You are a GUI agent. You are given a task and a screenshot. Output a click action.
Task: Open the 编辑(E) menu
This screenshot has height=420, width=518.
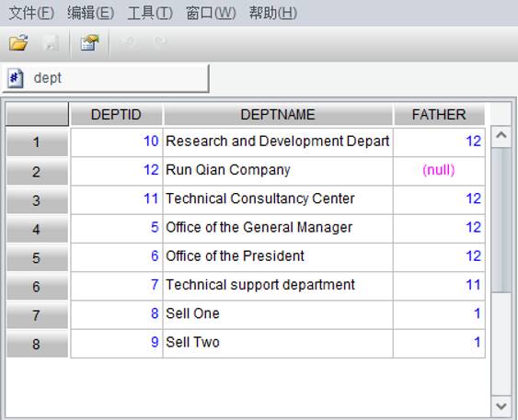[x=90, y=13]
